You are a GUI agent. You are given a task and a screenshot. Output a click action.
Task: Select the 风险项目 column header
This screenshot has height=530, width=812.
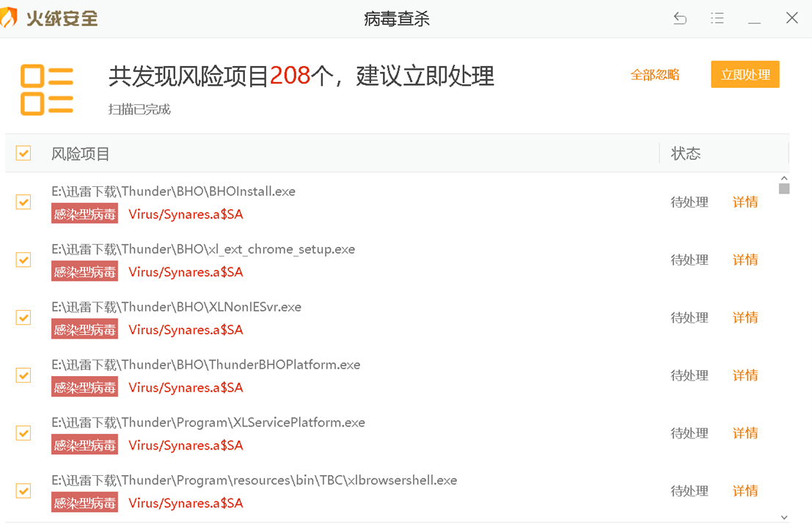tap(80, 154)
